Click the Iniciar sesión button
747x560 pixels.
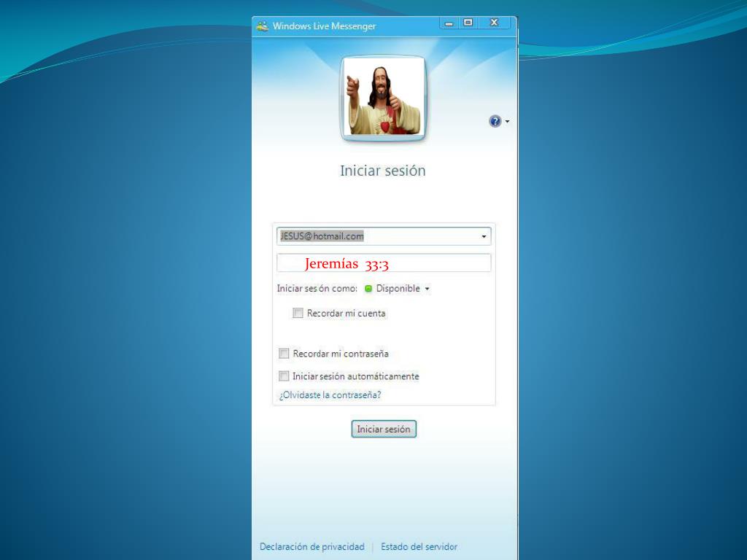tap(384, 429)
